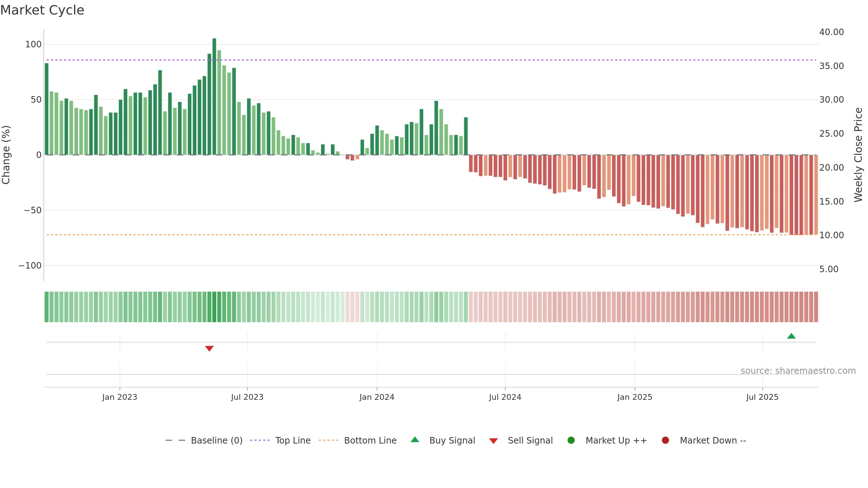Screen dimensions: 868x488
Task: Toggle Top Line legend entry
Action: click(x=280, y=440)
